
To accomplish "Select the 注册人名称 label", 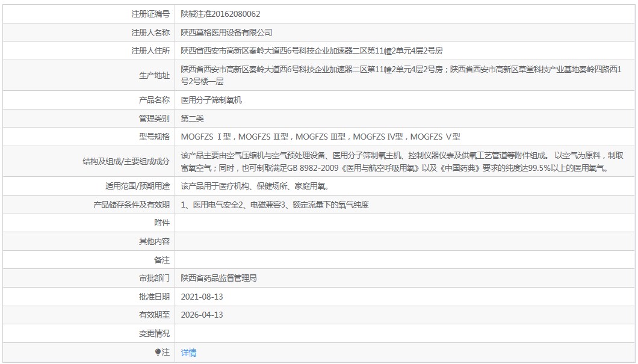I will click(x=150, y=32).
